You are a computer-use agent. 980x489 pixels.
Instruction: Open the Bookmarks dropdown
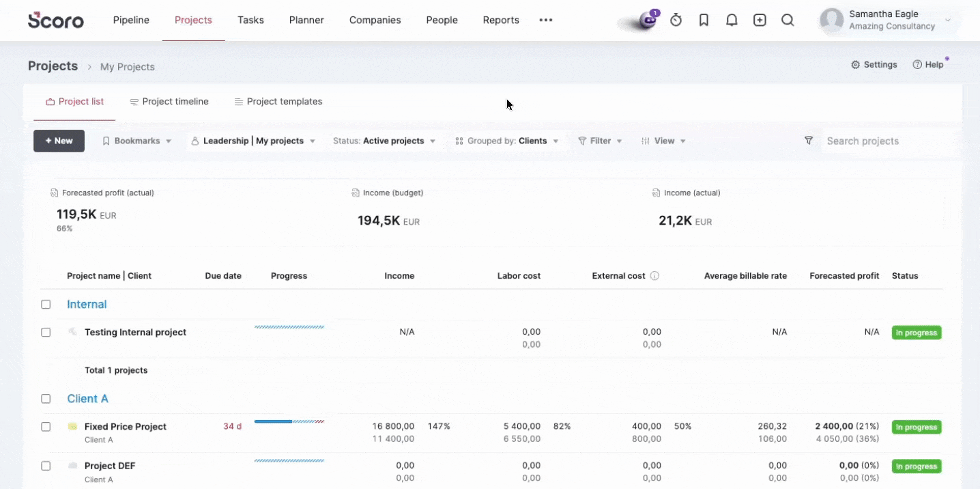tap(136, 141)
